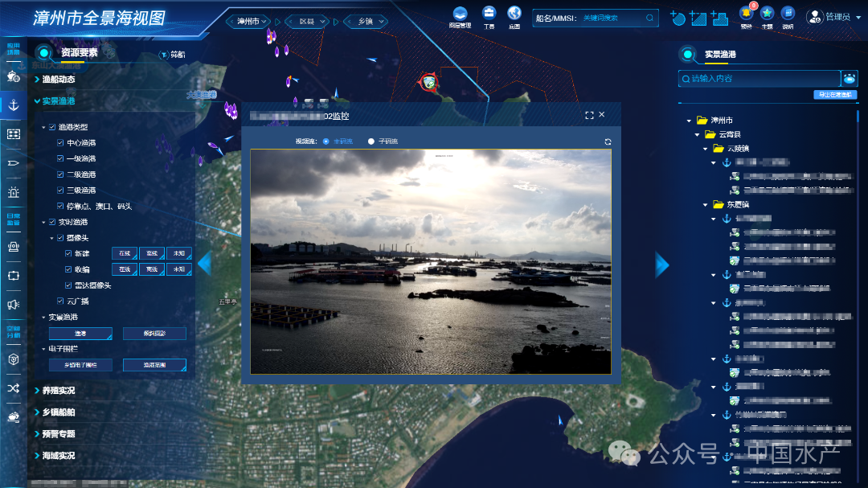Expand the 渔船动态 section
Viewport: 868px width, 488px height.
point(55,80)
